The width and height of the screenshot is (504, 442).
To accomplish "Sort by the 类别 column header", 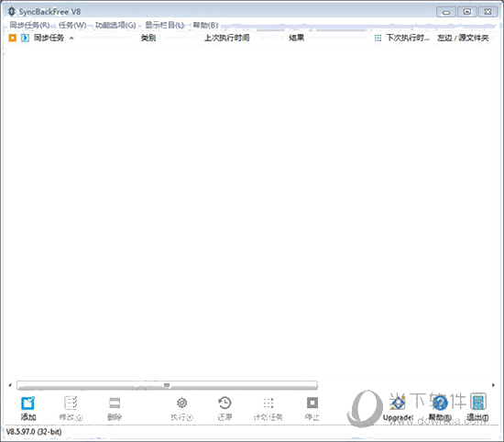I will [x=148, y=38].
